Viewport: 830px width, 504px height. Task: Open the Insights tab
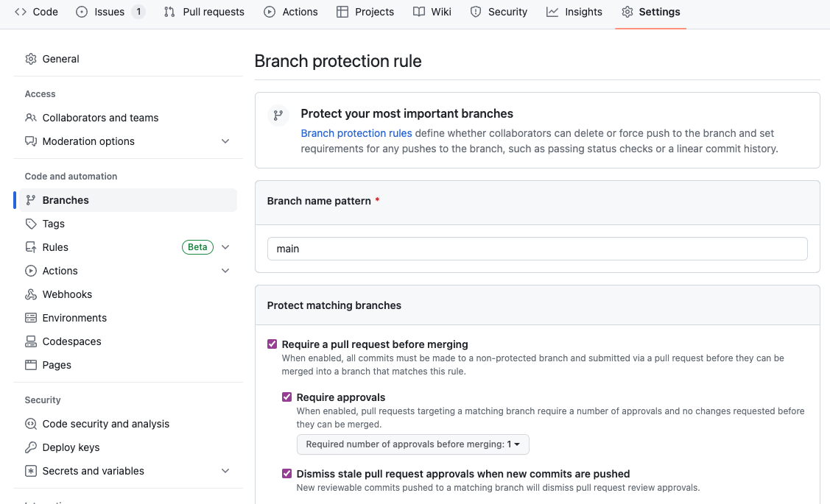(574, 12)
